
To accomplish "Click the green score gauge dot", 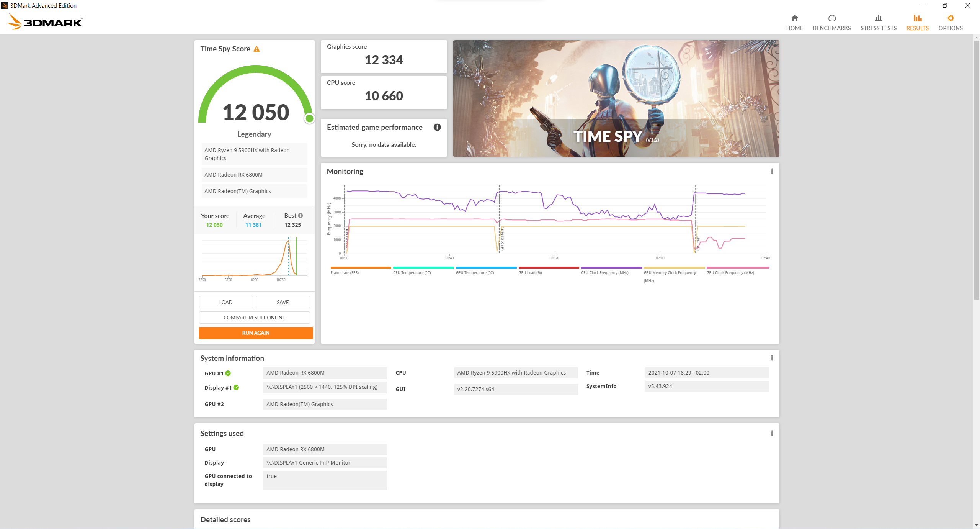I will (309, 119).
